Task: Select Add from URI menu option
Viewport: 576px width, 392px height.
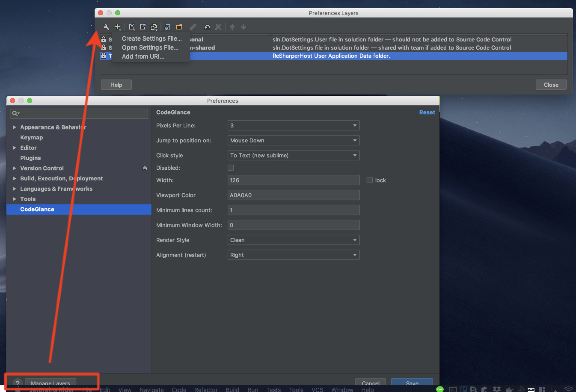Action: tap(143, 56)
